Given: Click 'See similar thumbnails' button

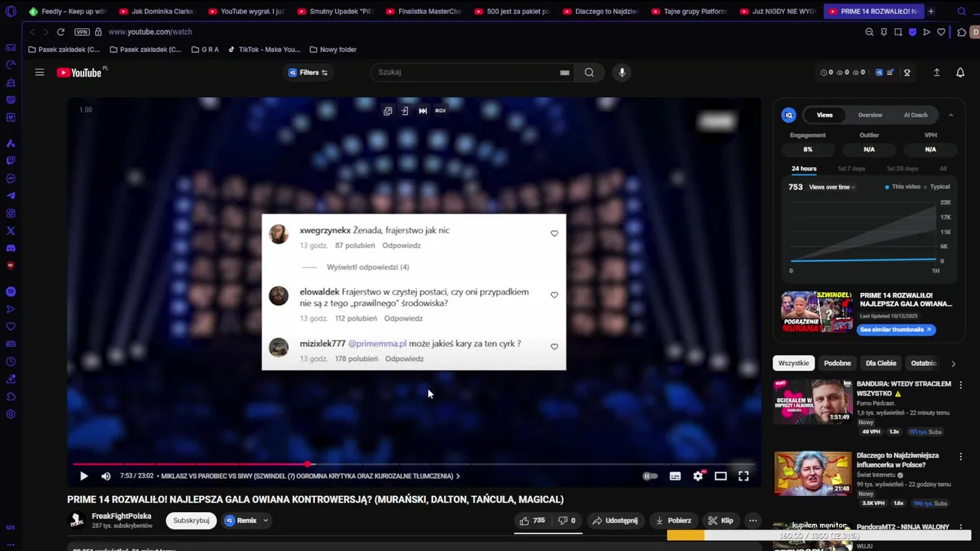Looking at the screenshot, I should tap(895, 330).
